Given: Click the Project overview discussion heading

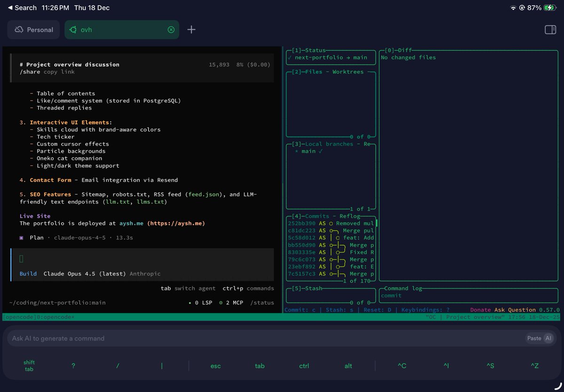Looking at the screenshot, I should 70,64.
